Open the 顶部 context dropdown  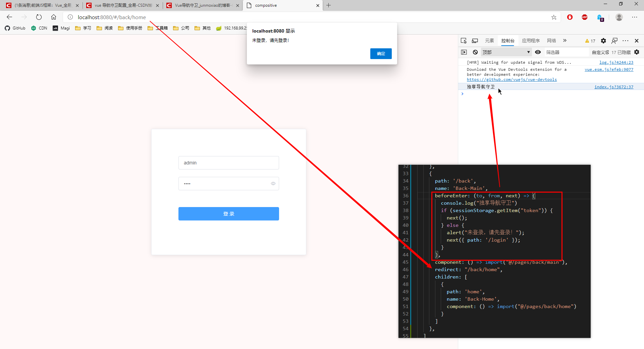506,52
